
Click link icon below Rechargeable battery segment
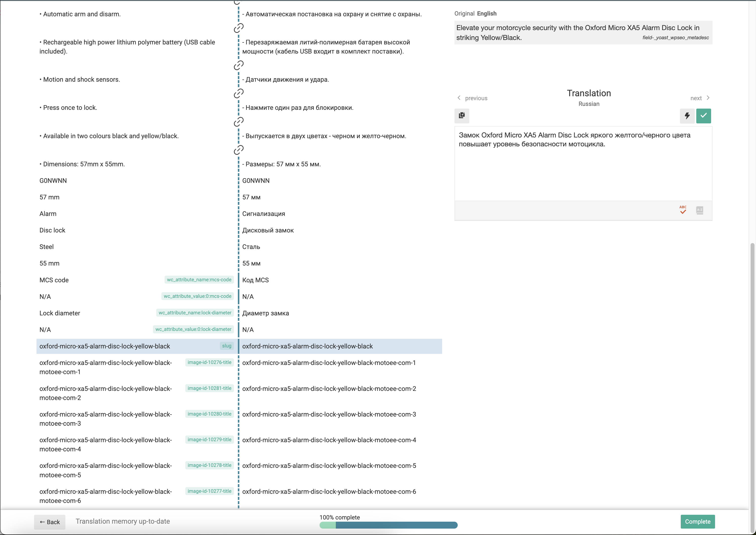point(239,65)
